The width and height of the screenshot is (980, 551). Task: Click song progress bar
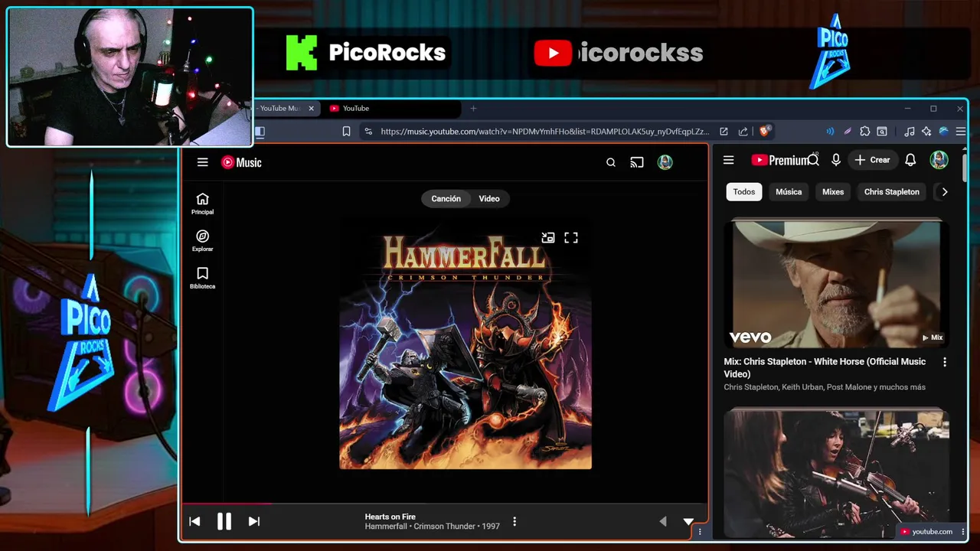444,504
